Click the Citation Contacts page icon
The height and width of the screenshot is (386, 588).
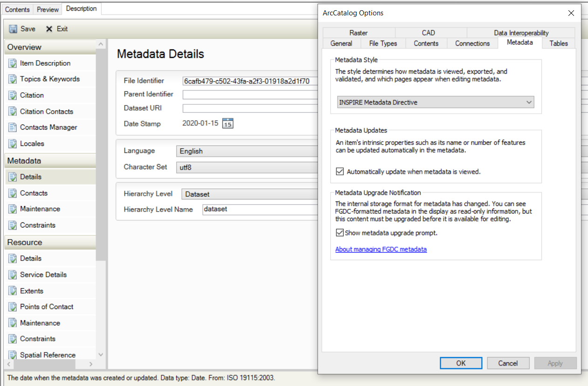point(13,111)
